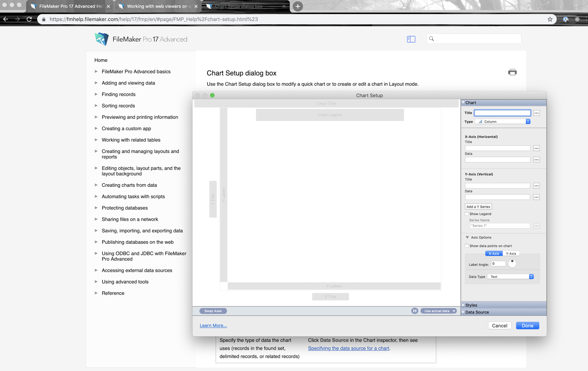Close the FileMaker Pro 17 Advanced Help tab

pyautogui.click(x=108, y=6)
